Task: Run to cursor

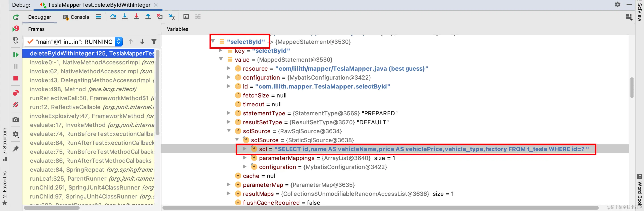Action: pos(171,17)
